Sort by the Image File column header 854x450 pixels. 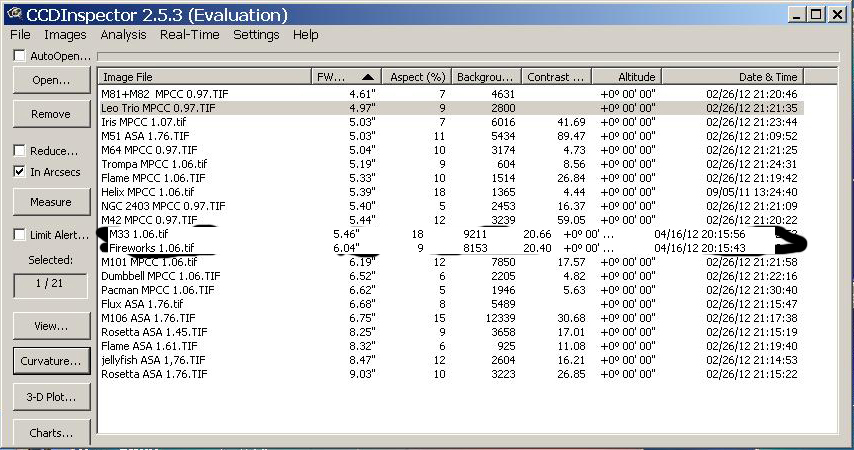pos(204,77)
